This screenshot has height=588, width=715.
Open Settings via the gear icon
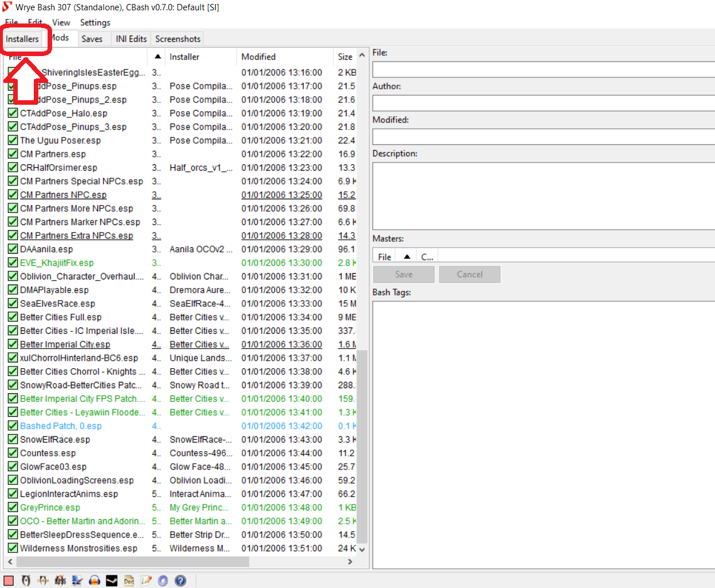[163, 581]
